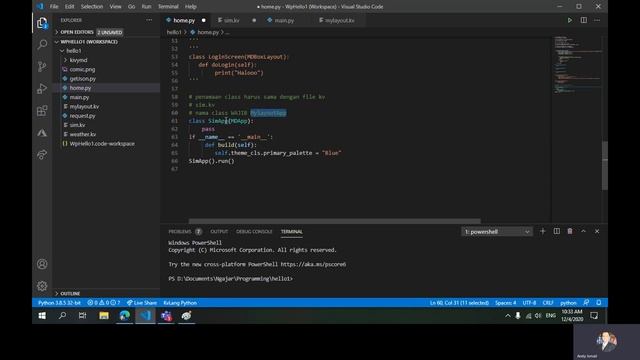
Task: Change Spaces: 4 indentation setting
Action: (x=506, y=303)
